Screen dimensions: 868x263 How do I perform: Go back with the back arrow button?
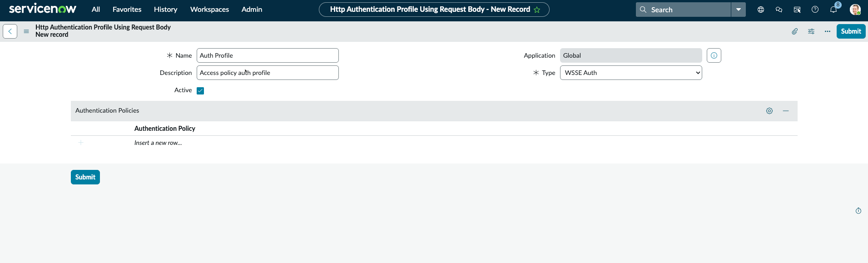click(x=10, y=31)
